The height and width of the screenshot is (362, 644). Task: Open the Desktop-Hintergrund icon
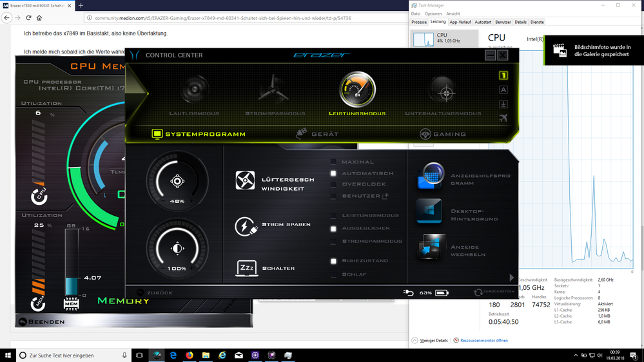(x=431, y=212)
